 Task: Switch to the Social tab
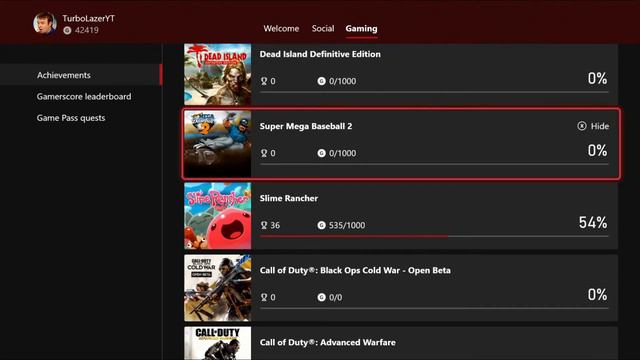[323, 29]
